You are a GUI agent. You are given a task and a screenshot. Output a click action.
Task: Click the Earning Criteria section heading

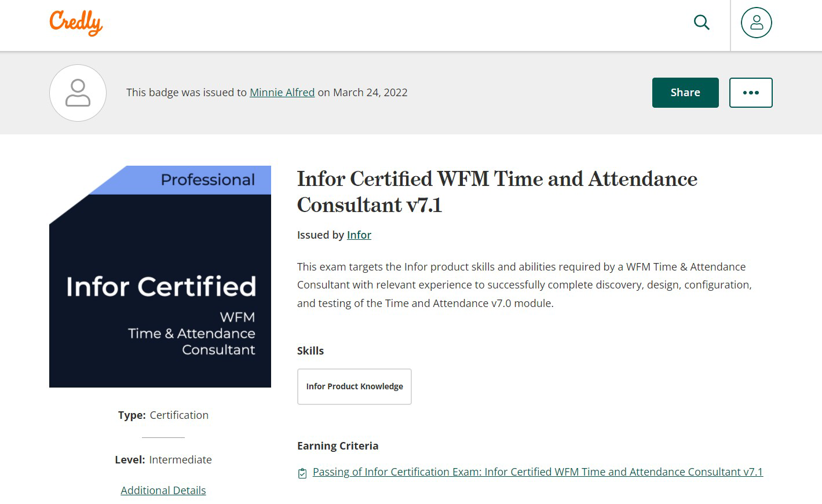coord(337,445)
